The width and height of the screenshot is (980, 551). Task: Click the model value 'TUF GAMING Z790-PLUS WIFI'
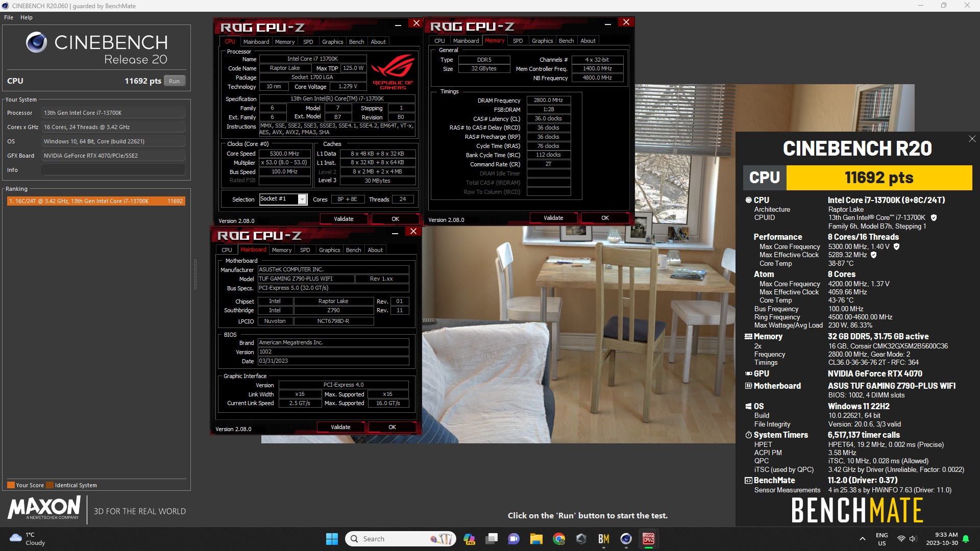pos(306,279)
